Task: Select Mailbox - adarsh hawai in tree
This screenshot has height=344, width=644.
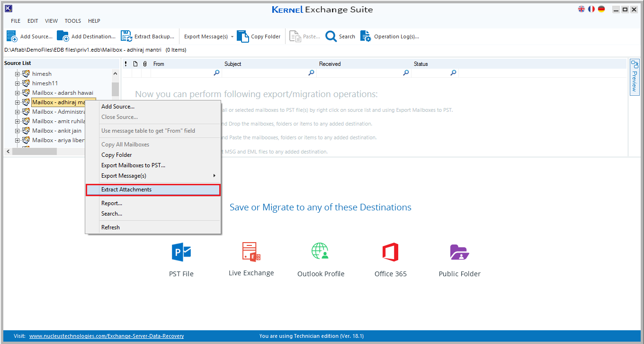Action: pos(63,93)
